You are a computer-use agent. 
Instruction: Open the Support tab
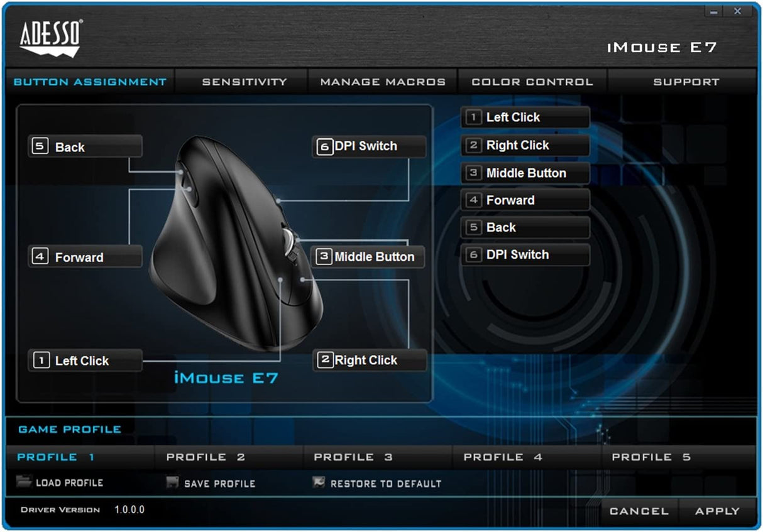686,81
